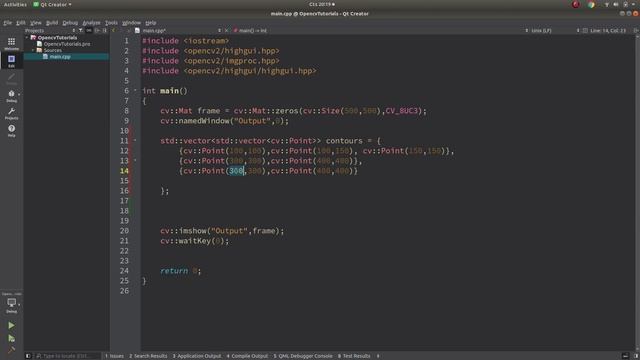Viewport: 640px width, 360px height.
Task: Collapse the OpencvTutorials project node
Action: pos(27,38)
